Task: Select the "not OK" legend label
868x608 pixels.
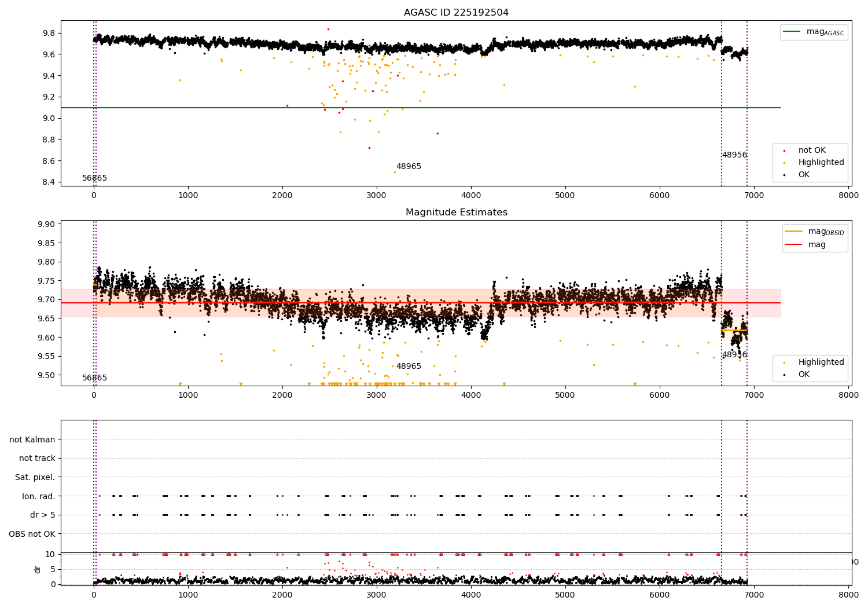Action: [x=812, y=151]
